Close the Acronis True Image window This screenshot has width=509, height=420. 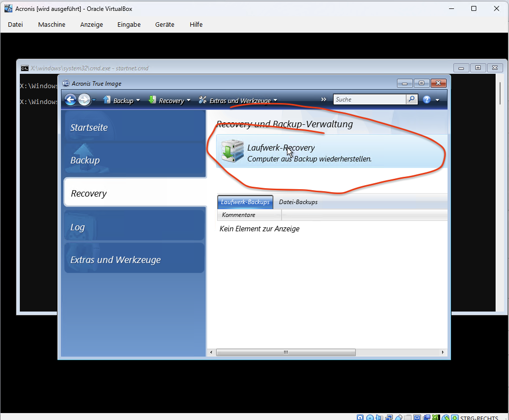(438, 83)
